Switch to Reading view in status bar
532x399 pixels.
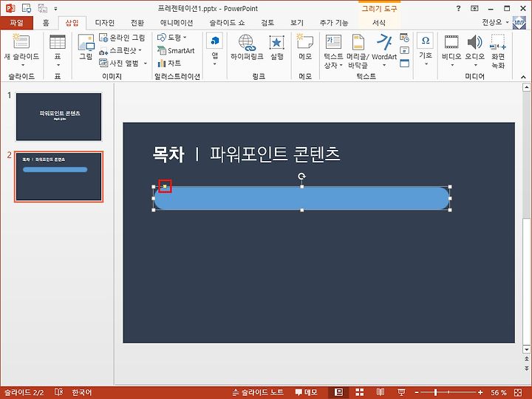pyautogui.click(x=381, y=392)
